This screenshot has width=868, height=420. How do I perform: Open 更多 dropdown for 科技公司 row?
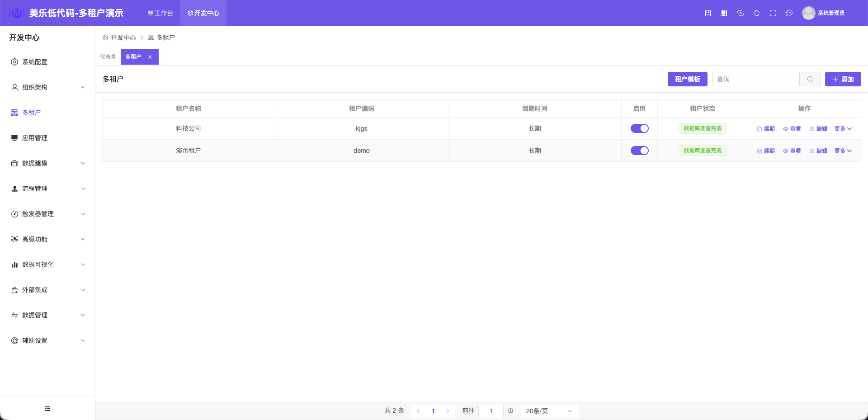coord(843,129)
